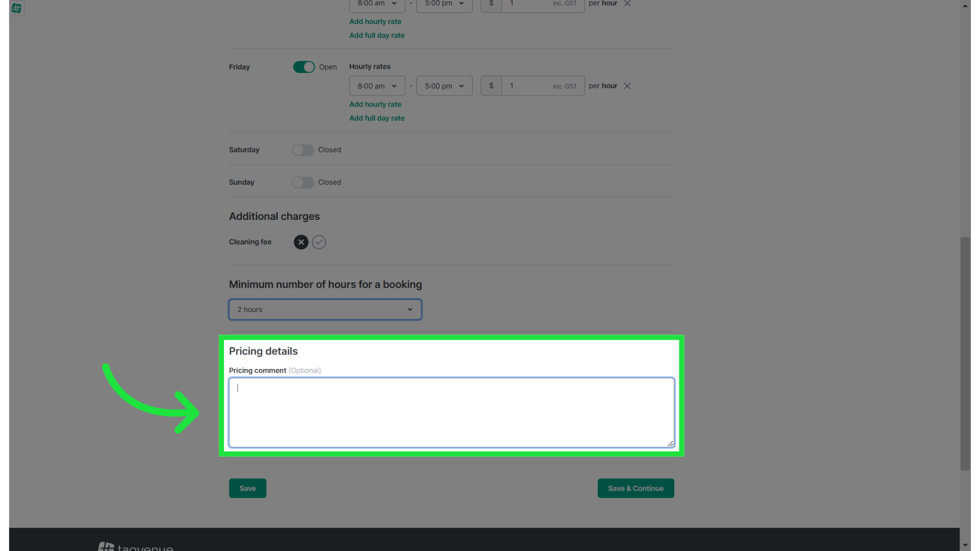Click the 'Additional charges' heading
The height and width of the screenshot is (551, 980).
pos(274,216)
